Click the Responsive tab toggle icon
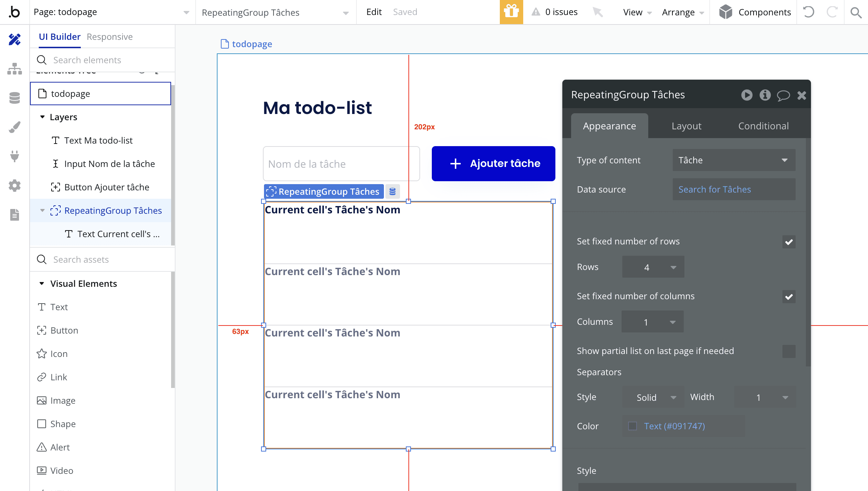868x491 pixels. [109, 36]
